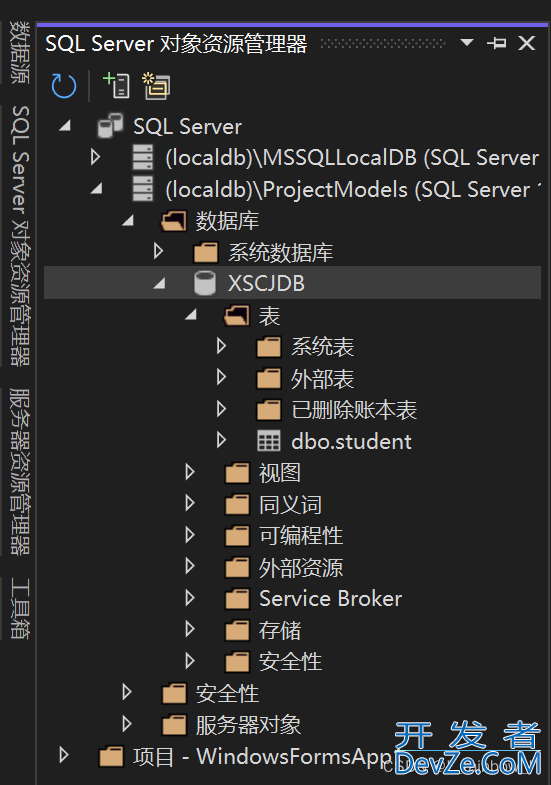Screen dimensions: 551x785
Task: Collapse the SQL Server root node
Action: click(65, 126)
